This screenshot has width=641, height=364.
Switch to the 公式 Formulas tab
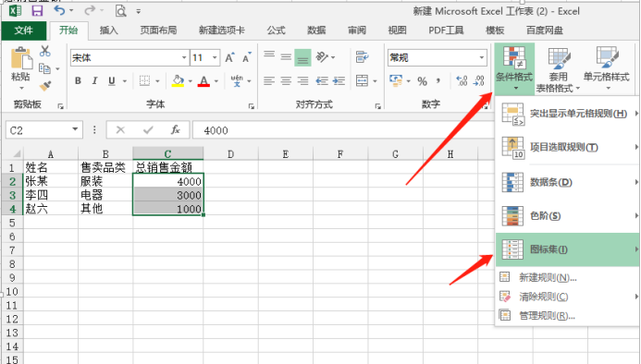tap(276, 30)
